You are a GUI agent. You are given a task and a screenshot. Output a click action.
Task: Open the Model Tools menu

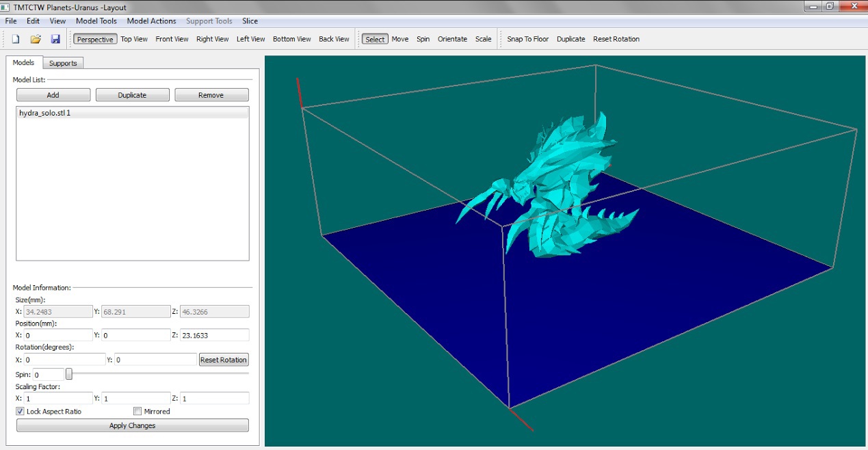click(x=96, y=21)
